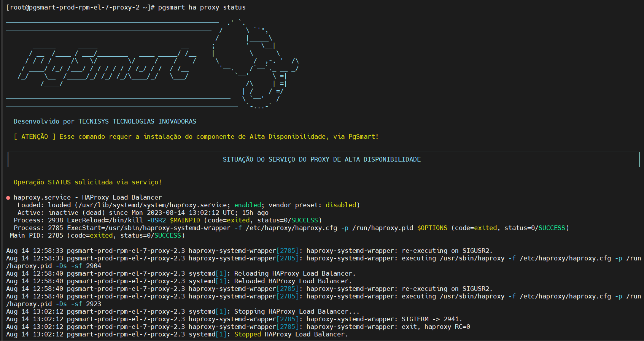The image size is (644, 341).
Task: Click the root@pgsmart-prod-rpm-el-7-proxy-2 shell prompt
Action: (80, 7)
